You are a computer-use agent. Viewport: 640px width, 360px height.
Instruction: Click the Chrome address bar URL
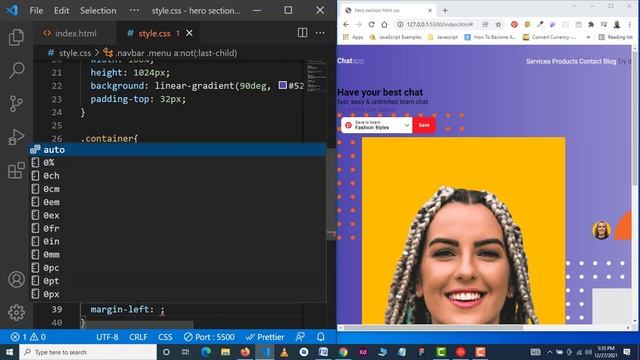tap(440, 24)
